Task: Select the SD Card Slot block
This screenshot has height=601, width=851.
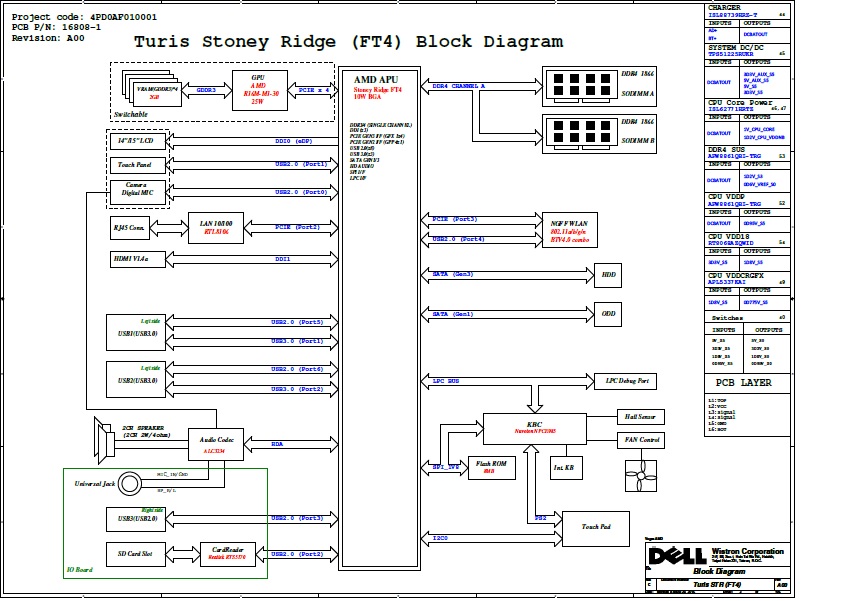Action: coord(136,554)
